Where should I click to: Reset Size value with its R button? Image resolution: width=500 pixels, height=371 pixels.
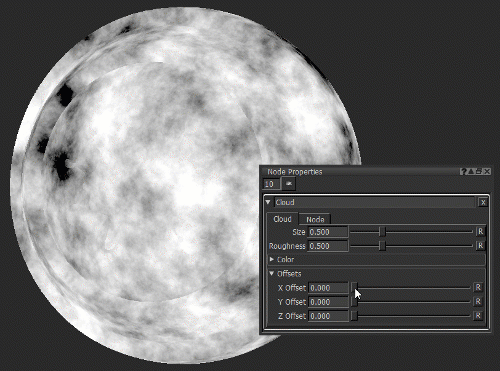(x=480, y=232)
